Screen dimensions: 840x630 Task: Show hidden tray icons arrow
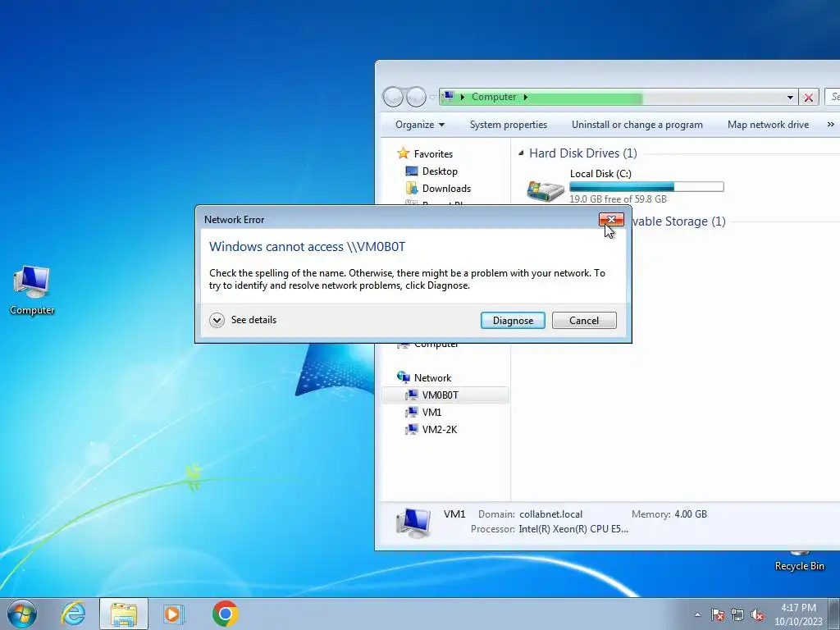pyautogui.click(x=697, y=614)
